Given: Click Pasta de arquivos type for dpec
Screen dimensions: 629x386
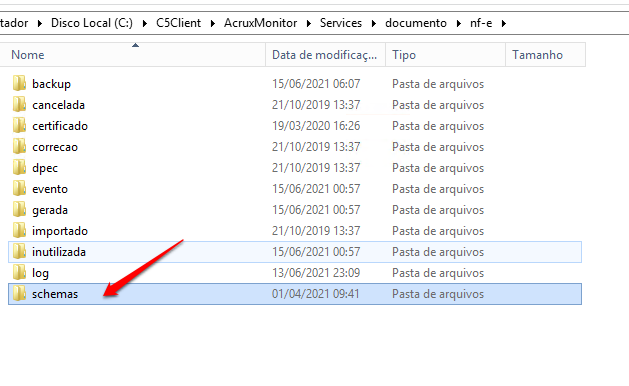Looking at the screenshot, I should click(438, 168).
